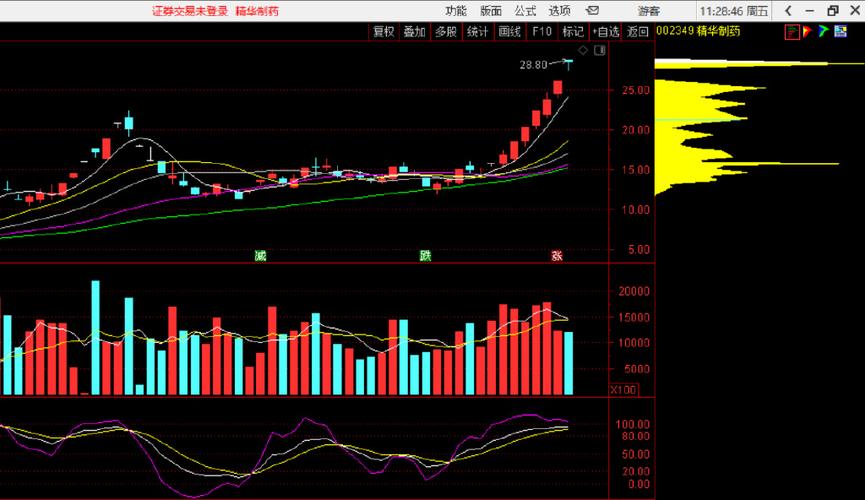Click the 002349 精华制药 stock title
The height and width of the screenshot is (500, 865).
tap(698, 31)
